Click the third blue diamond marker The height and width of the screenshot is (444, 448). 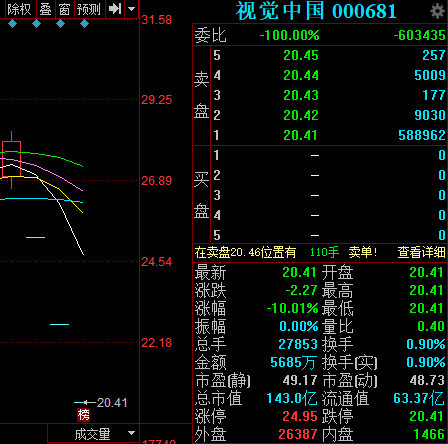click(60, 24)
